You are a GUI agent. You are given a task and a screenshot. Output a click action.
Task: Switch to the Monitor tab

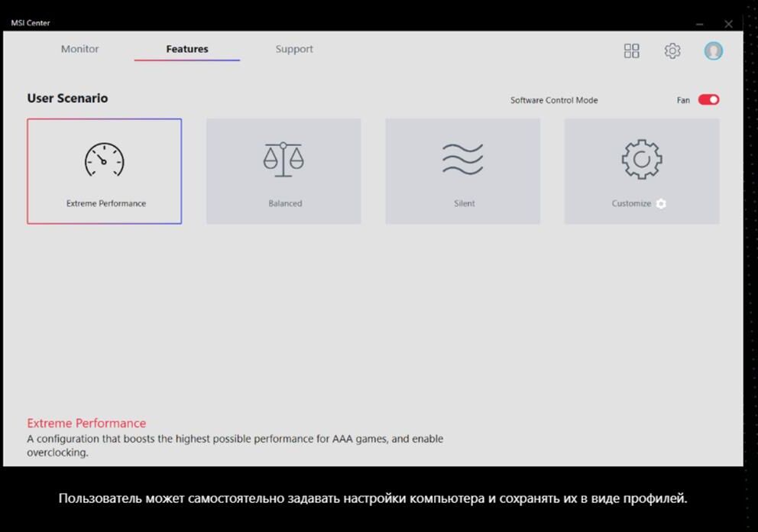click(x=79, y=49)
